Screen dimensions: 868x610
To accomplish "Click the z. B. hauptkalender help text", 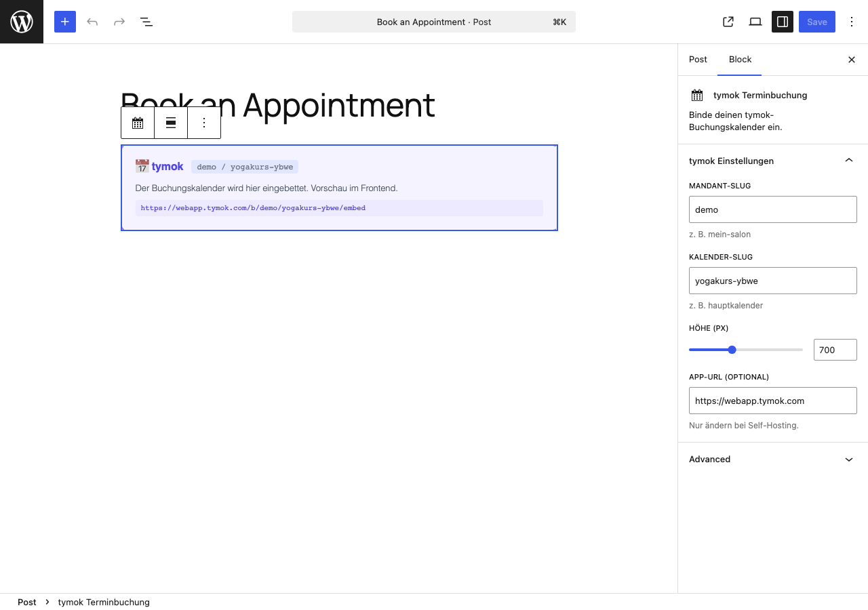I will (726, 306).
